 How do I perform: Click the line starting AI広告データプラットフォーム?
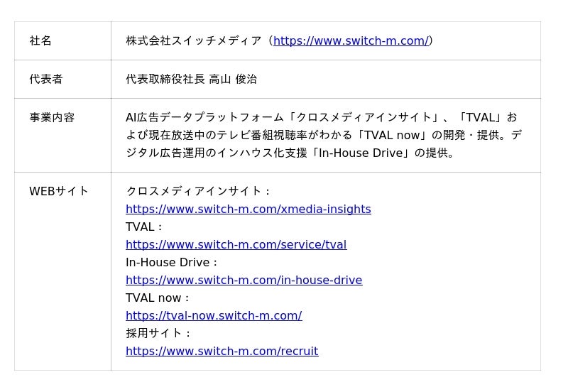tap(322, 117)
